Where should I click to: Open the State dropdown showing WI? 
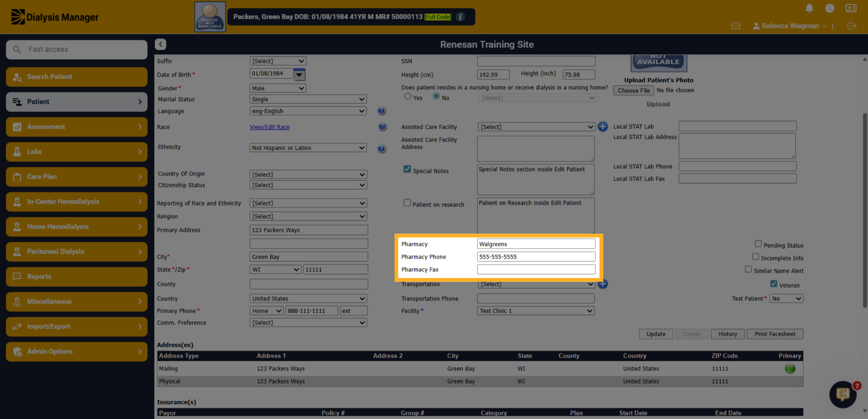275,270
